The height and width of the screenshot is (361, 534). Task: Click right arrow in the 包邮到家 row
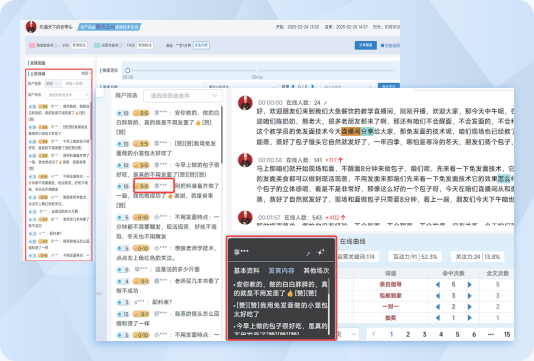pos(470,296)
